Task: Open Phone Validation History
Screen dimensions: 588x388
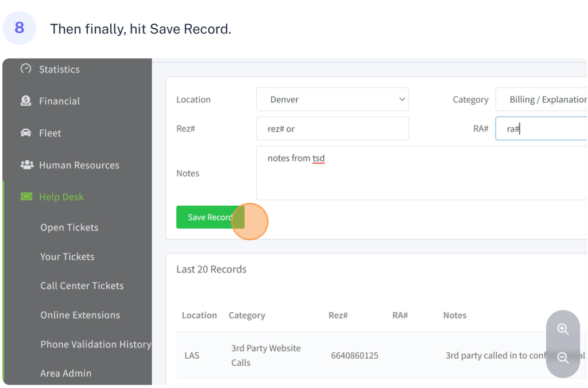Action: click(95, 344)
